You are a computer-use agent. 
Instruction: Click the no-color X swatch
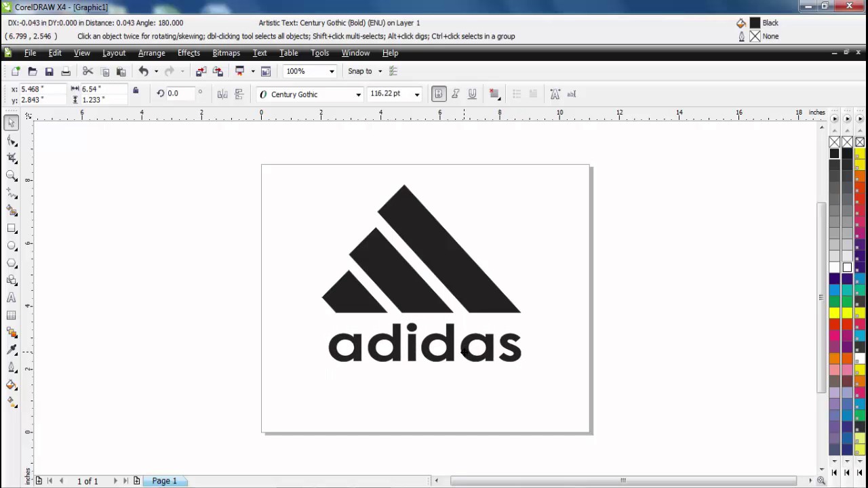pyautogui.click(x=835, y=142)
